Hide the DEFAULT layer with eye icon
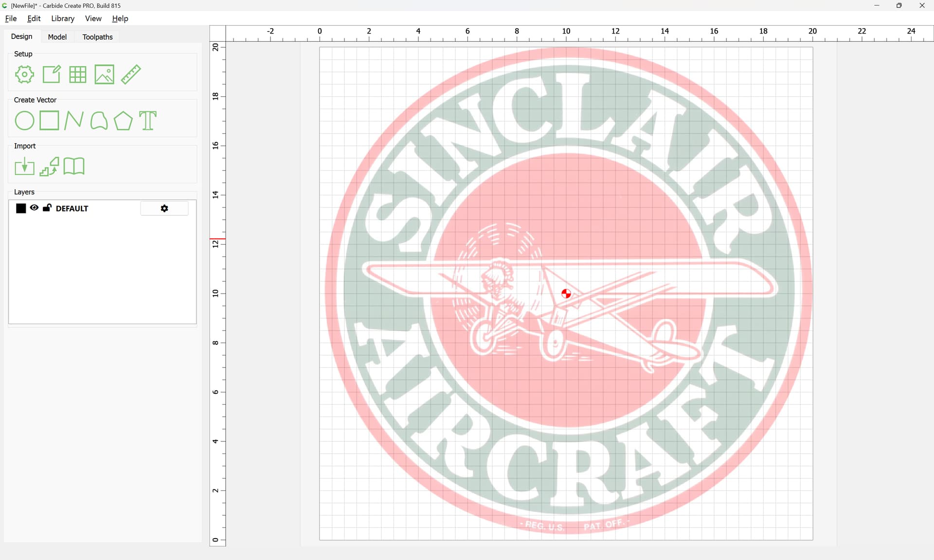 (34, 208)
